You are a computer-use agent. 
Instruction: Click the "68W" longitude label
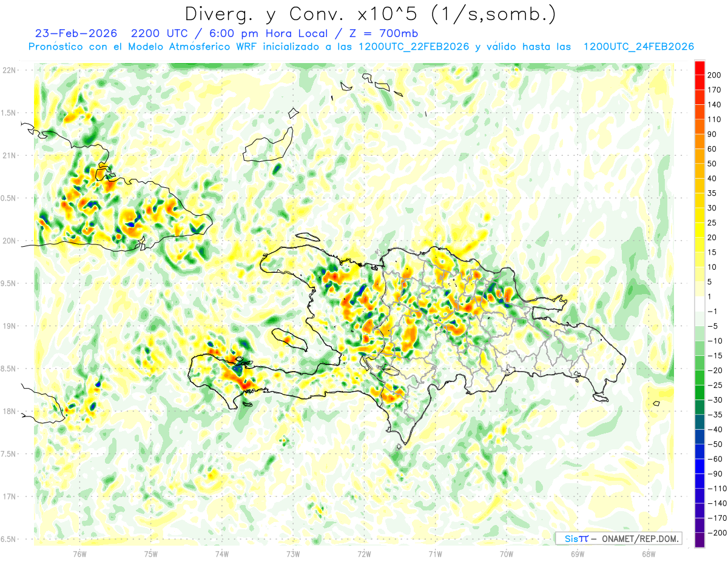pyautogui.click(x=649, y=554)
